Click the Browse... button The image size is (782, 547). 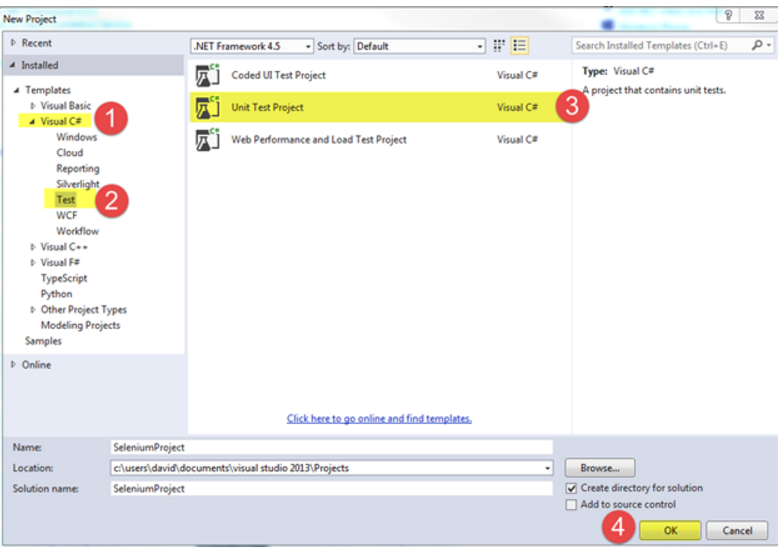tap(600, 468)
